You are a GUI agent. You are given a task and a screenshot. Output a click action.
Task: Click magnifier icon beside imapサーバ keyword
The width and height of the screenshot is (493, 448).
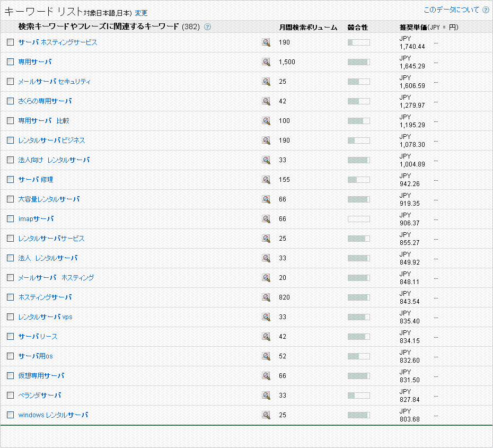[x=266, y=219]
